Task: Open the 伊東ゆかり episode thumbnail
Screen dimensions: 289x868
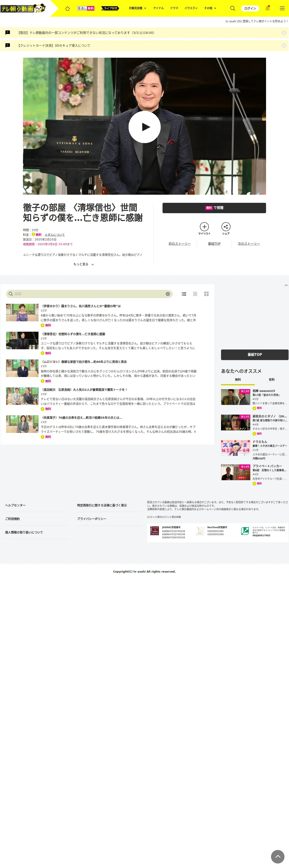Action: (x=22, y=312)
